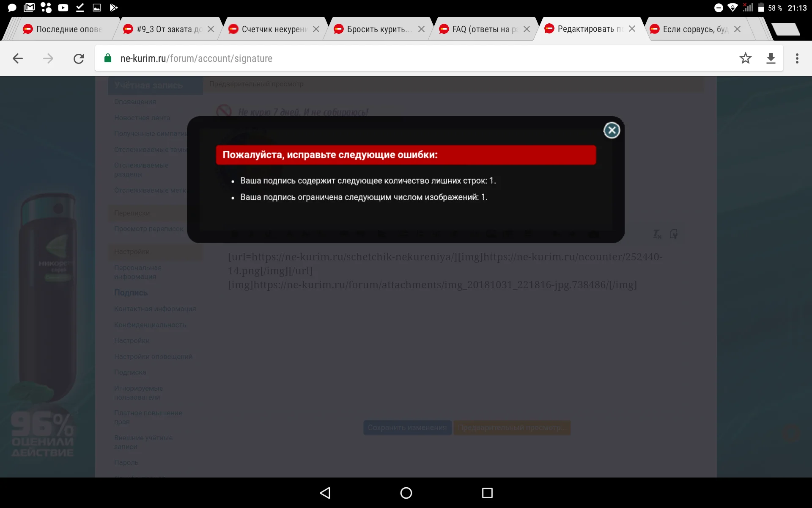Open Chrome three-dot overflow menu

coord(797,58)
